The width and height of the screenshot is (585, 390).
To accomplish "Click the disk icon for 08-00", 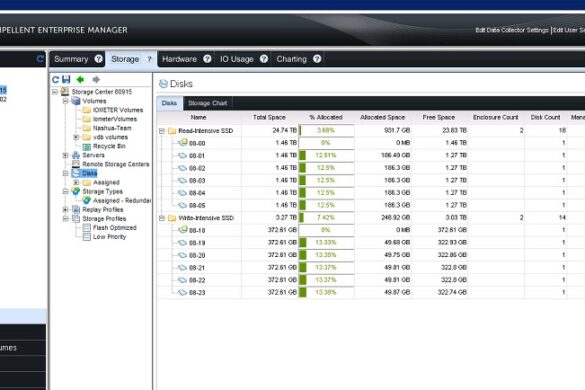I will [x=183, y=143].
